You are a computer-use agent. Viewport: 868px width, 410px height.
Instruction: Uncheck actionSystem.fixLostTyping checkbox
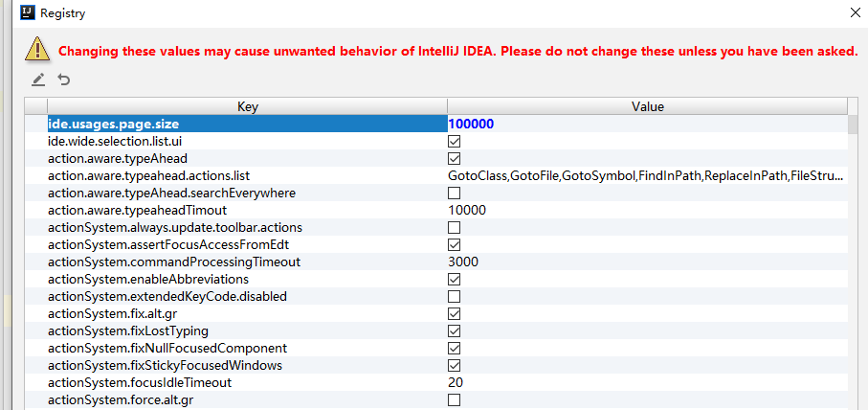pyautogui.click(x=454, y=330)
